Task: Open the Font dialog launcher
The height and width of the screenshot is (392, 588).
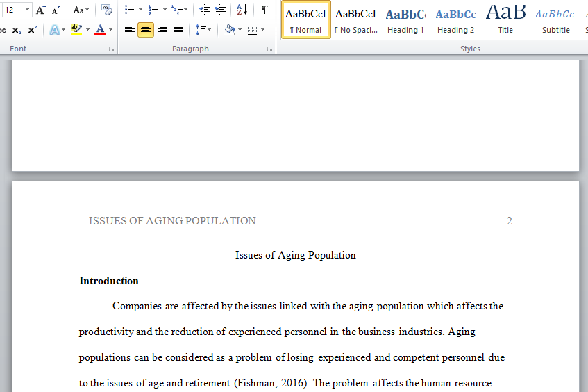Action: pos(111,49)
